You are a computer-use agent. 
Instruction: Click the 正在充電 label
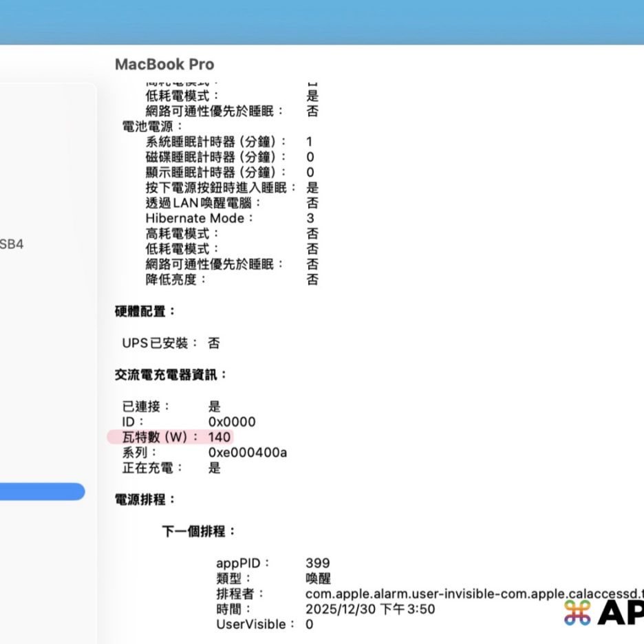(x=153, y=468)
